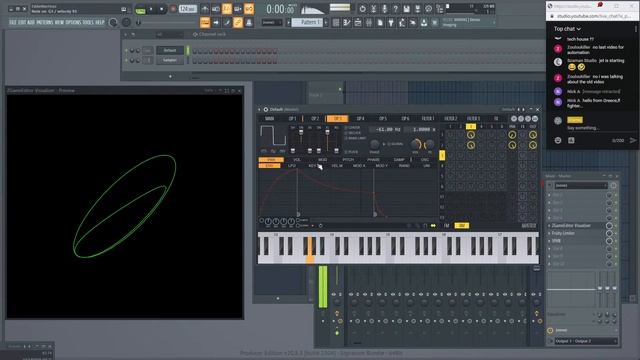Screen dimensions: 640x360
Task: Click the operator VOL knob in Sytrus
Action: click(416, 144)
